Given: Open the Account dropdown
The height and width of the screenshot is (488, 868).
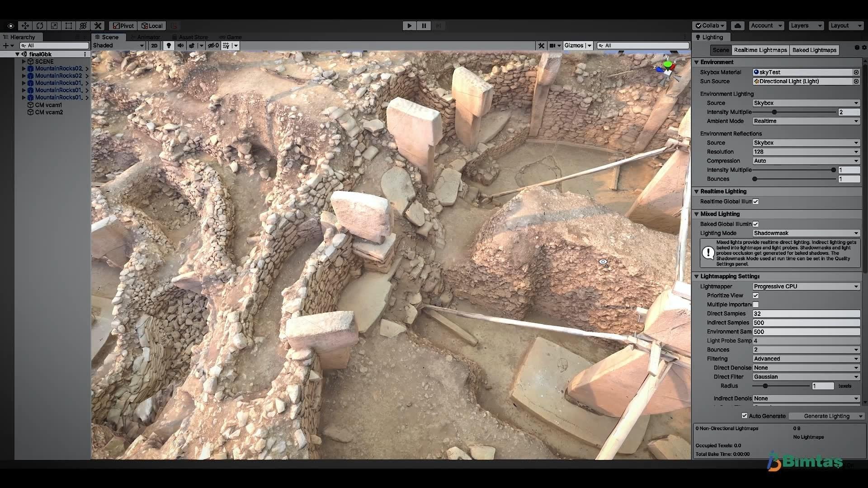Looking at the screenshot, I should pyautogui.click(x=766, y=26).
